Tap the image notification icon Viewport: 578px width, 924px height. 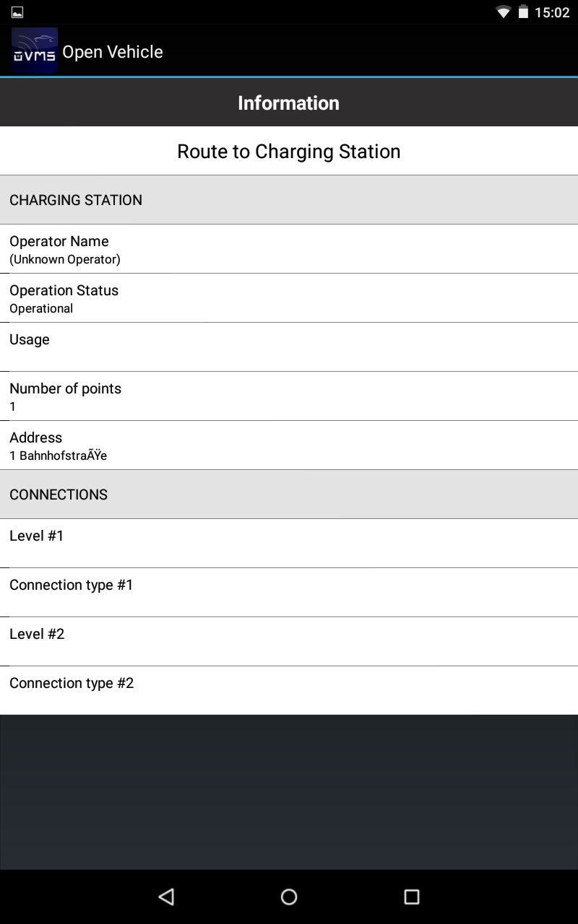coord(17,12)
